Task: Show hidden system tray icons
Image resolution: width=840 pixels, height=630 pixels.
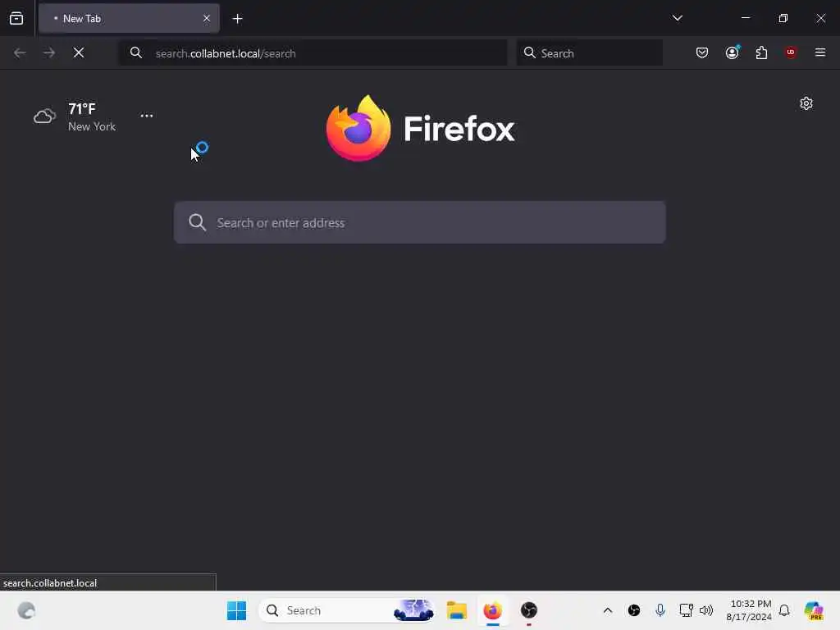Action: click(x=608, y=610)
